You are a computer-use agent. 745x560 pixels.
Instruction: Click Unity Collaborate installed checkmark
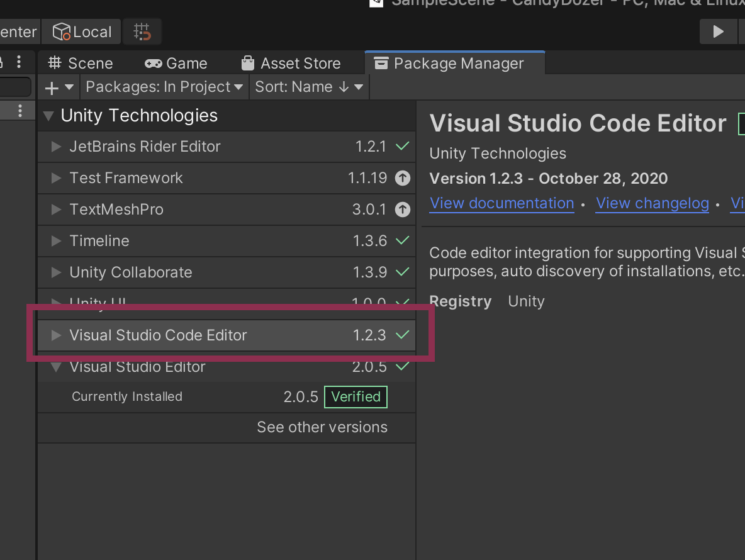[403, 272]
